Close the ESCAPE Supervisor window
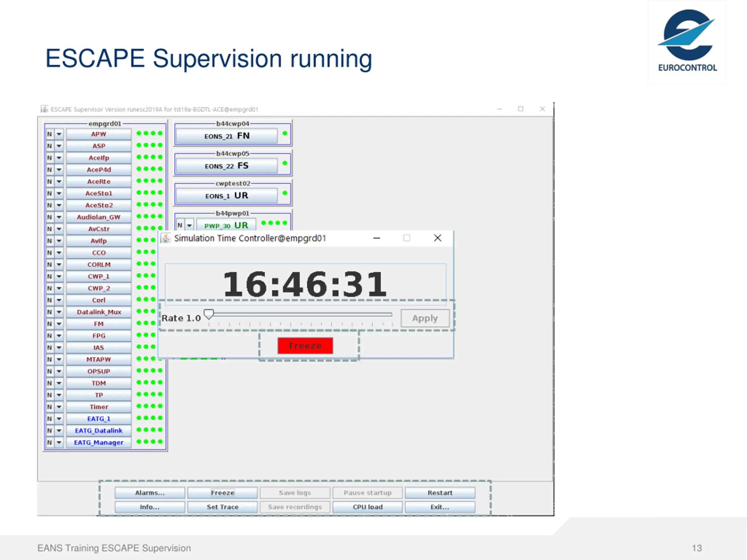This screenshot has width=747, height=560. pyautogui.click(x=542, y=109)
